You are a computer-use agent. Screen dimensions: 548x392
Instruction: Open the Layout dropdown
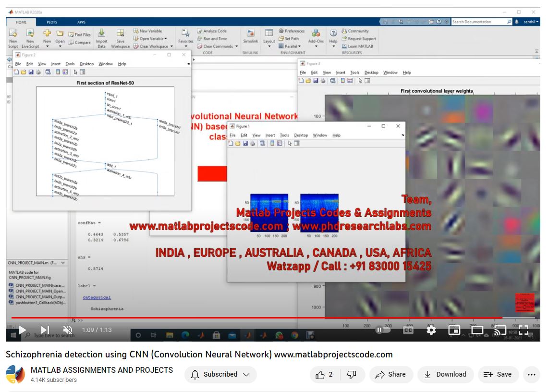(x=269, y=38)
